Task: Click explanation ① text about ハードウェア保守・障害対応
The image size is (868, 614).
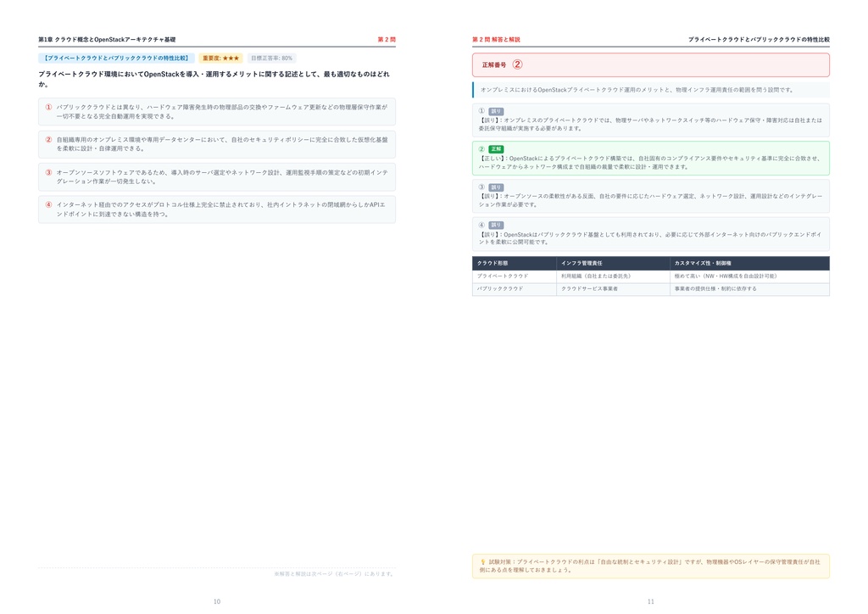Action: click(650, 124)
